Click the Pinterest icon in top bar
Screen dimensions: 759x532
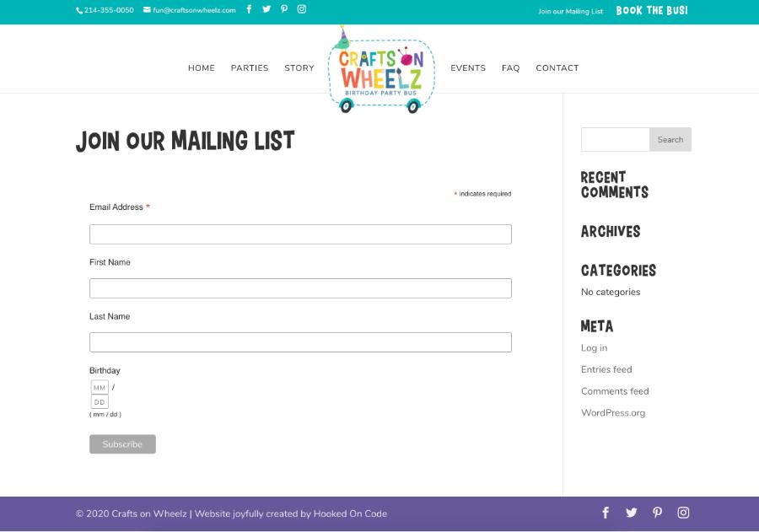(x=284, y=9)
